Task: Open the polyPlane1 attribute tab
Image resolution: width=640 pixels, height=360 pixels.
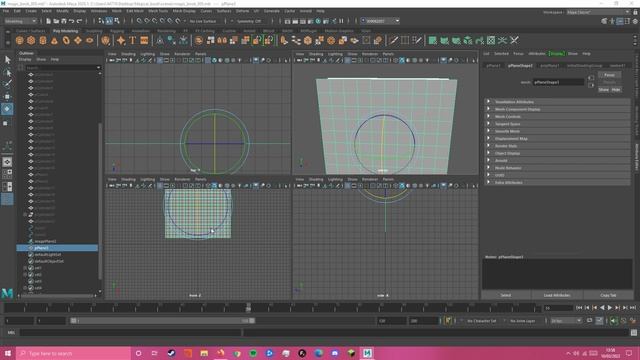Action: tap(550, 66)
